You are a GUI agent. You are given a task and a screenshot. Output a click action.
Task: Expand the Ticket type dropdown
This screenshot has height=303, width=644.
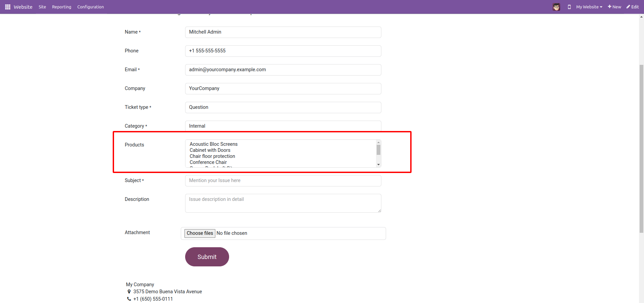pyautogui.click(x=283, y=107)
